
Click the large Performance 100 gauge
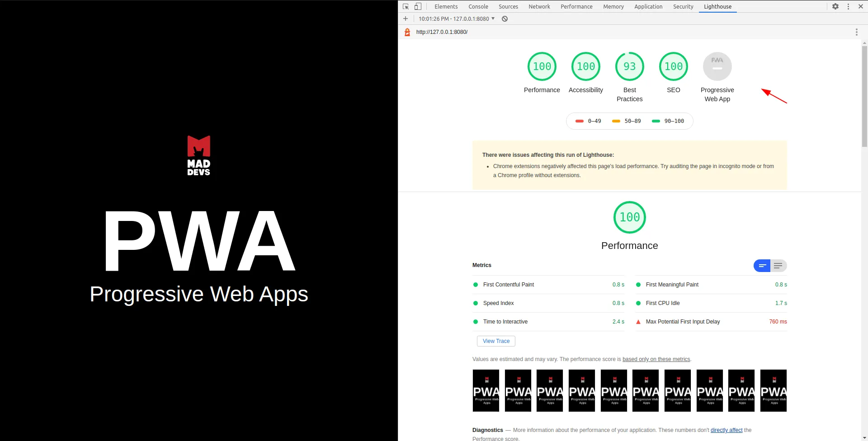click(630, 217)
